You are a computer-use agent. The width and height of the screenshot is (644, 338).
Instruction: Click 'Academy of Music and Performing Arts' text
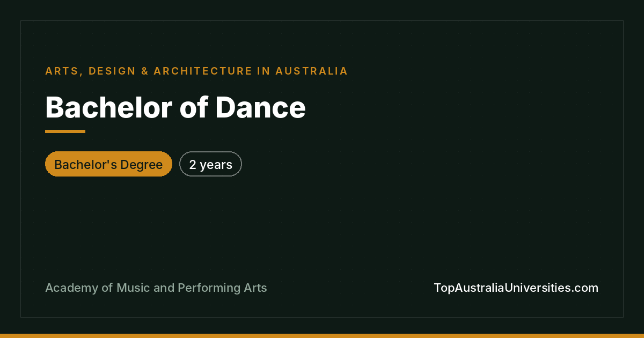coord(156,288)
